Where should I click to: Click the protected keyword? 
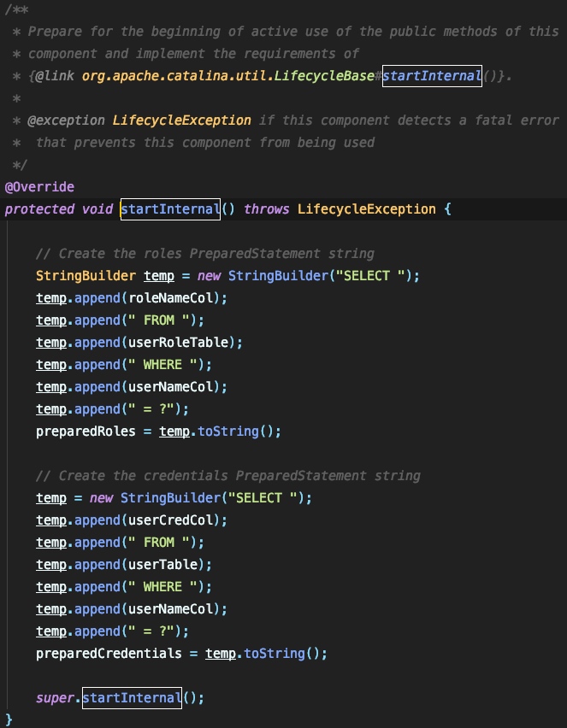tap(39, 209)
